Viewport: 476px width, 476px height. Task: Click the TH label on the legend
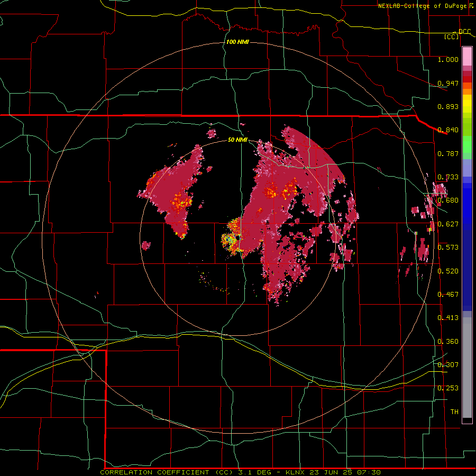tap(454, 412)
